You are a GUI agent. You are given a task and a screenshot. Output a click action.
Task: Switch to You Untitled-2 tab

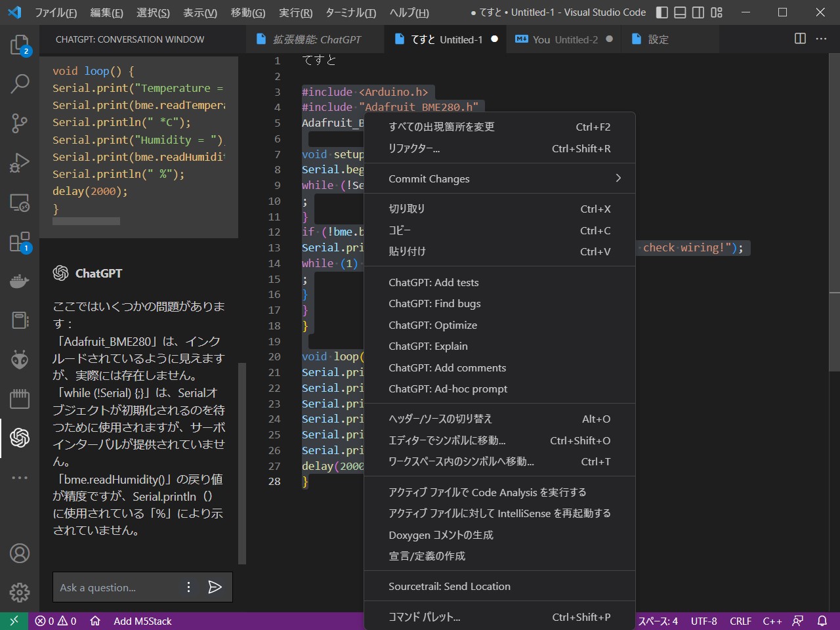point(564,39)
